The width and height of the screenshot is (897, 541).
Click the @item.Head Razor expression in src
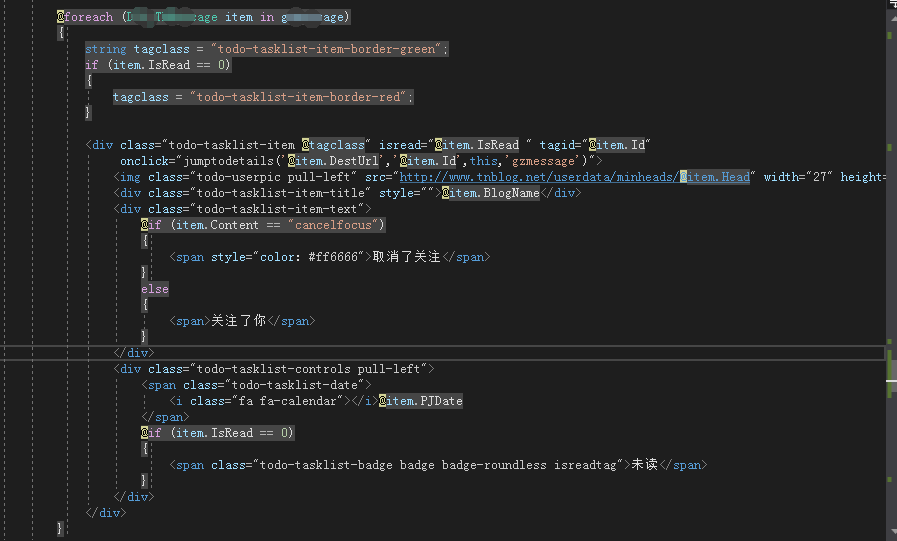point(715,177)
